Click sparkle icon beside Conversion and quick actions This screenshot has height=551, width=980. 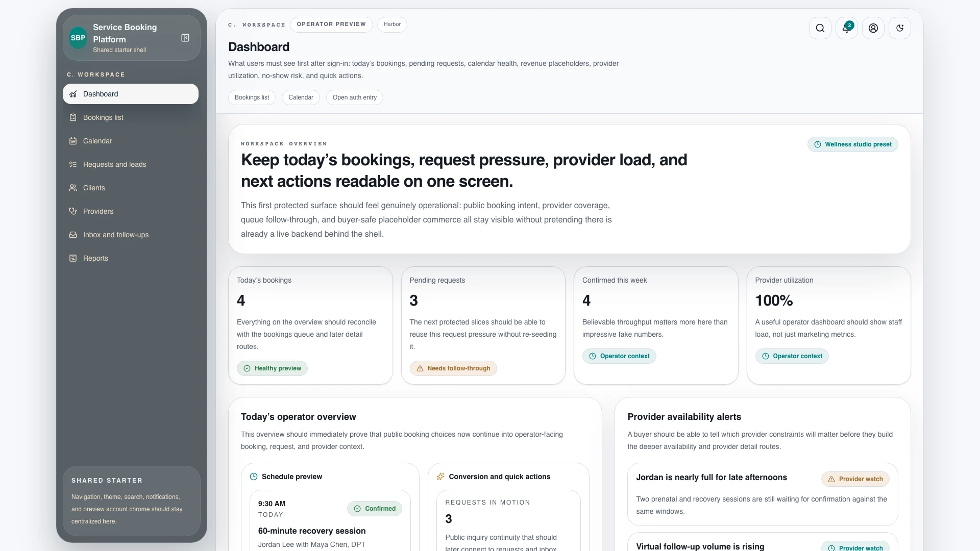[440, 477]
